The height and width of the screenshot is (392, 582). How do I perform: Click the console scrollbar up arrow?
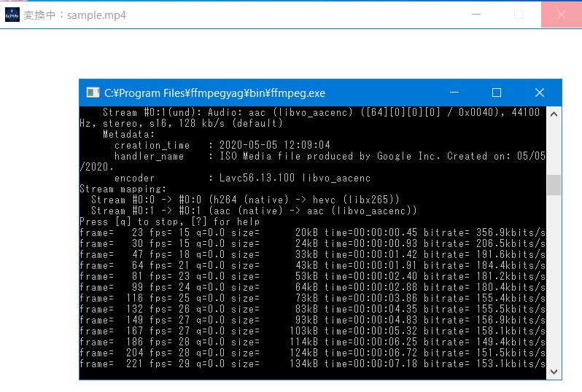tap(554, 114)
